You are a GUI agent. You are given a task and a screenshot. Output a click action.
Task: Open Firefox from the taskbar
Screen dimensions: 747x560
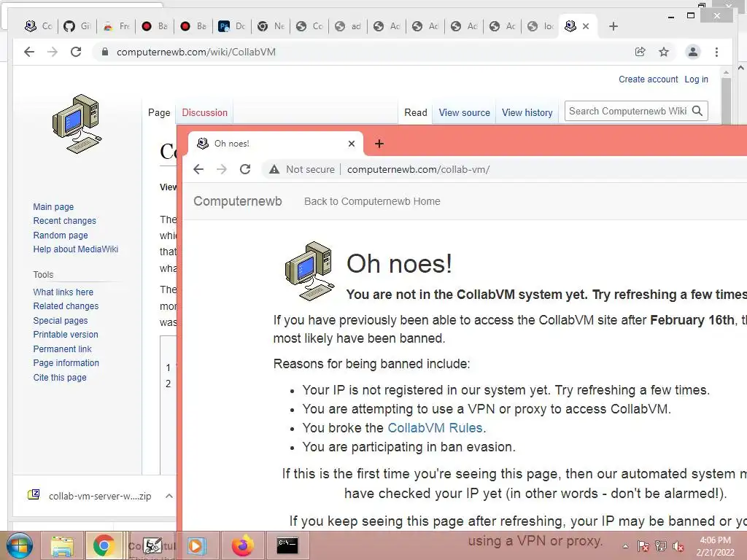coord(242,545)
